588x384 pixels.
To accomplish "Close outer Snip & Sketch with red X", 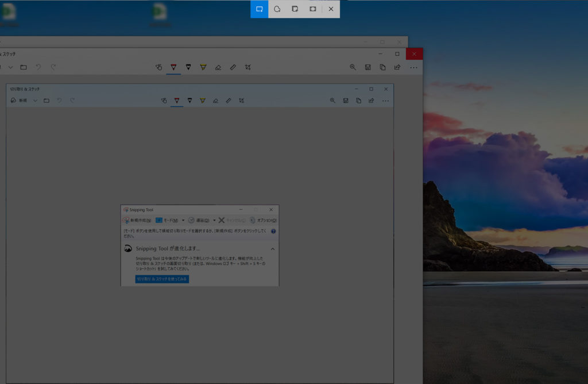I will pos(414,54).
